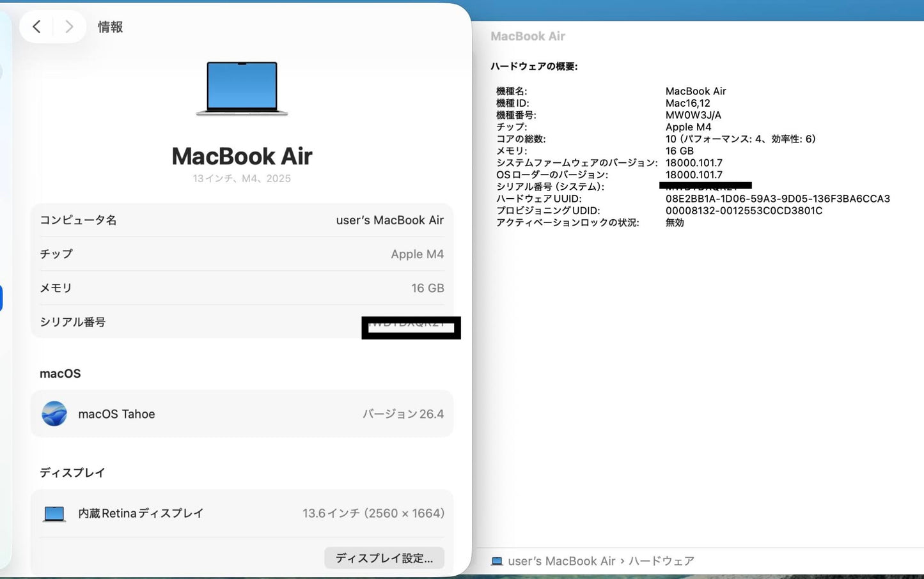Click the 08E2BB1A-1D06-59A3-9D05-136F3BA6CCA3 value
The height and width of the screenshot is (579, 924).
click(778, 199)
